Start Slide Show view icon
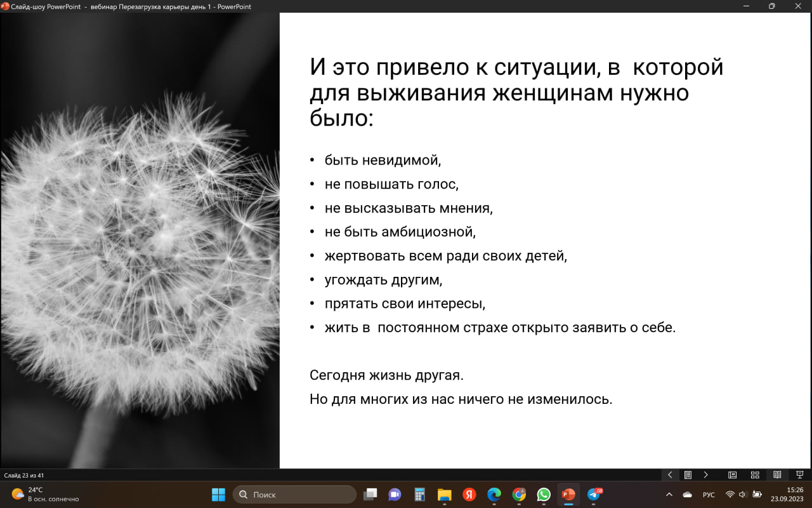Viewport: 812px width, 508px height. tap(799, 475)
